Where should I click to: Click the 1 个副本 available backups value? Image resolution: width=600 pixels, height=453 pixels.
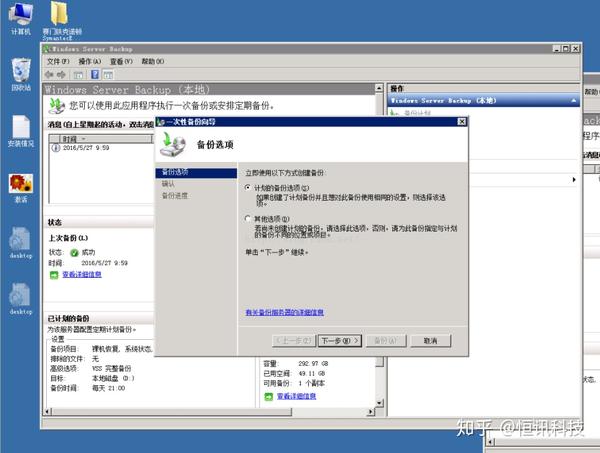click(311, 383)
